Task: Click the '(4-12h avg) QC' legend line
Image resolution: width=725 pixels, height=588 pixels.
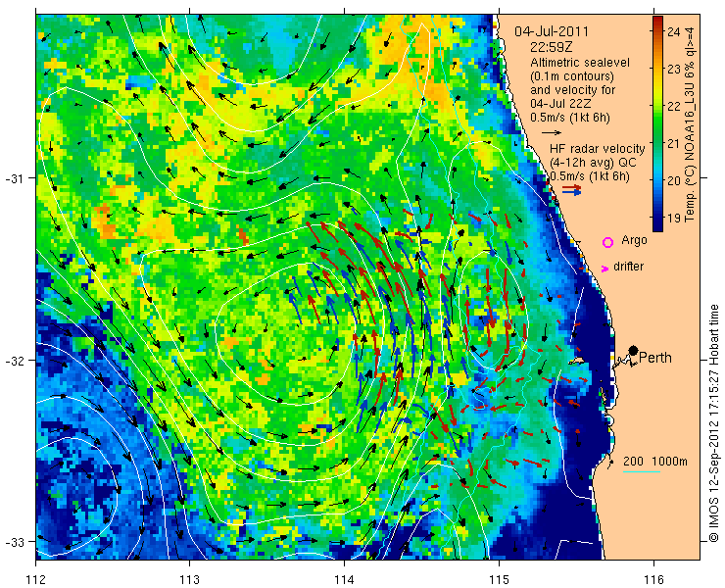Action: click(x=593, y=163)
